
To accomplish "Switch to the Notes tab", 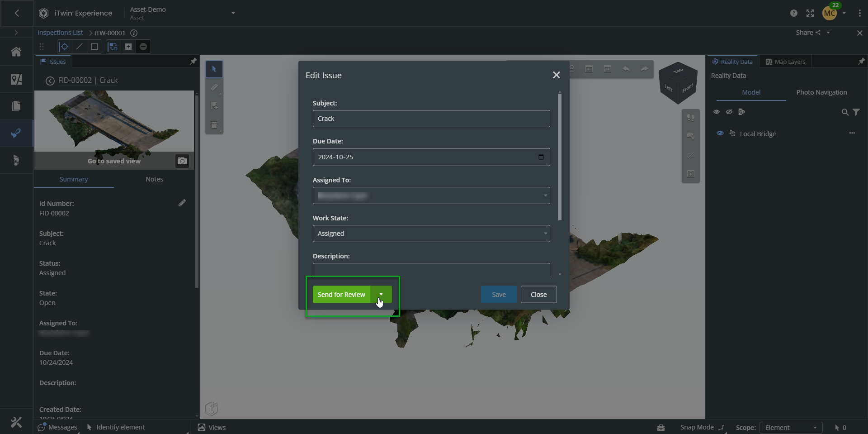I will pyautogui.click(x=154, y=179).
